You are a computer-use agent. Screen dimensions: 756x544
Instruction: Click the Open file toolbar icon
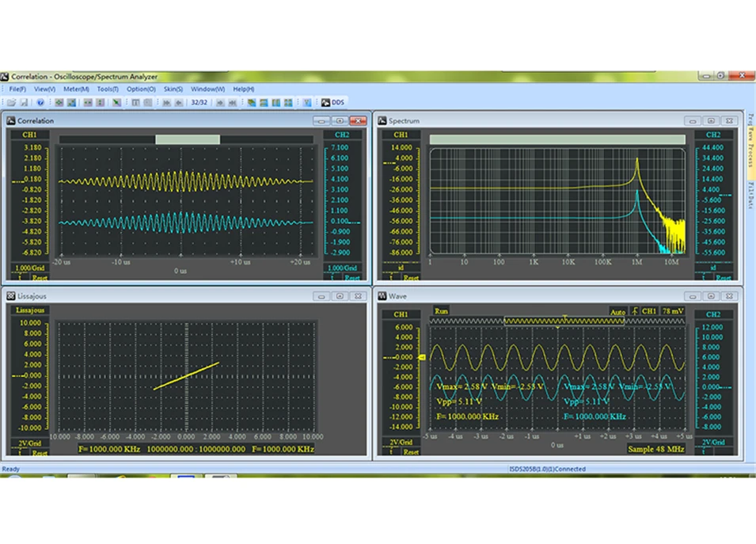[11, 103]
